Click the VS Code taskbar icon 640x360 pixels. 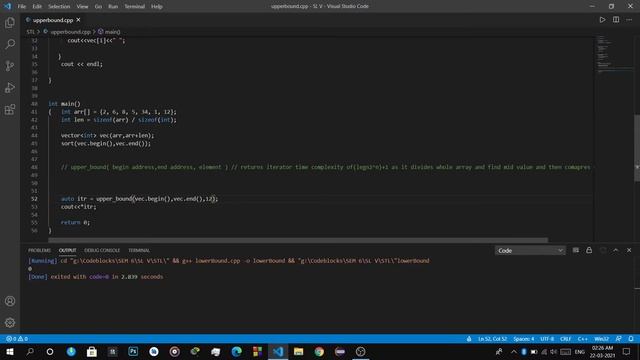[x=278, y=351]
